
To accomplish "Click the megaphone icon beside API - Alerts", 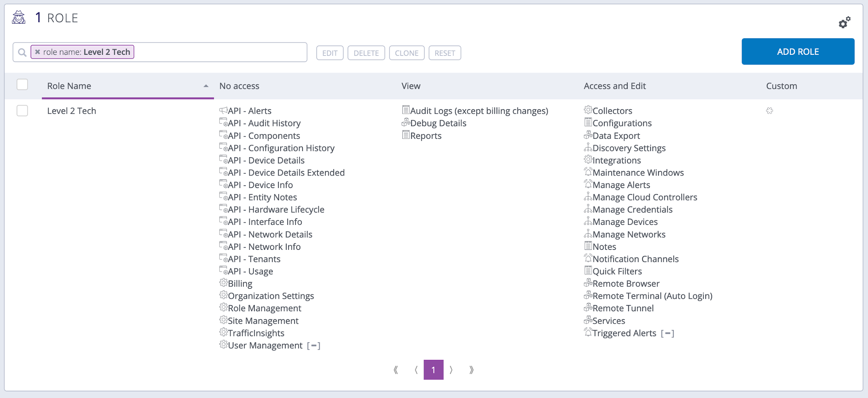I will pos(223,110).
